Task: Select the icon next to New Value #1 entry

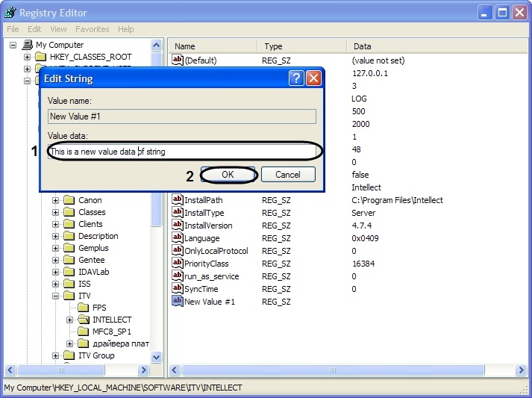Action: 178,302
